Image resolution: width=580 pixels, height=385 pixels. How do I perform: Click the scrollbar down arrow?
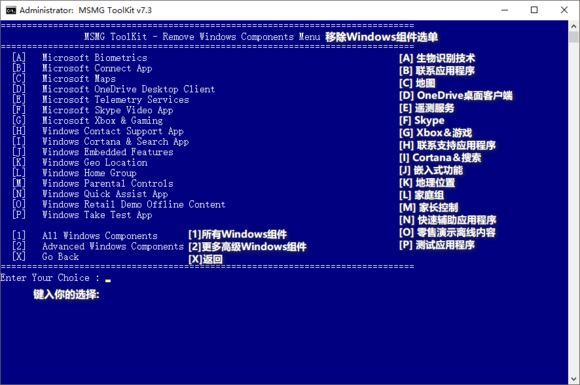point(574,379)
